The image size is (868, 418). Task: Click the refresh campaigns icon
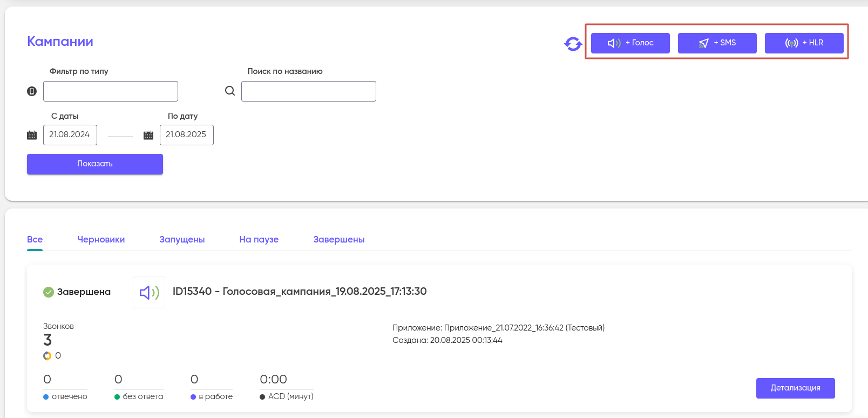573,44
